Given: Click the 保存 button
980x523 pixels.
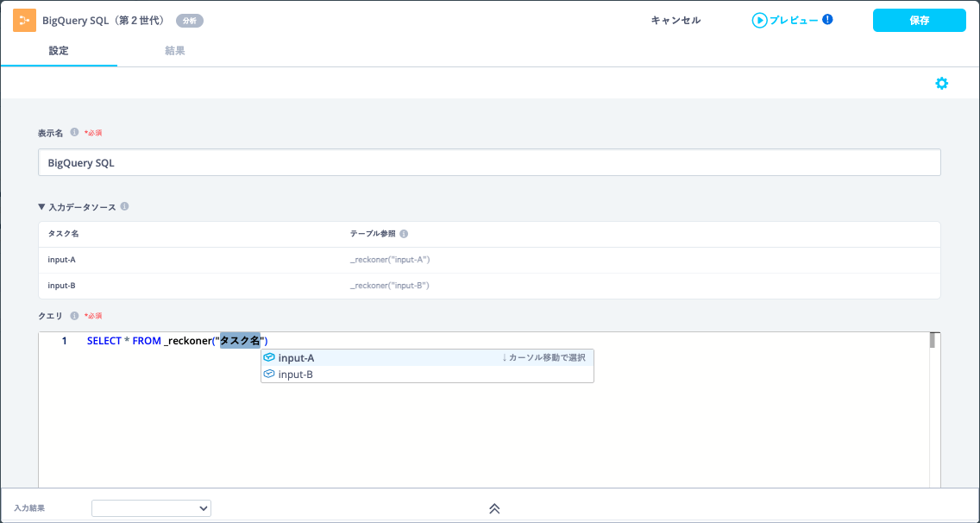Looking at the screenshot, I should 920,21.
